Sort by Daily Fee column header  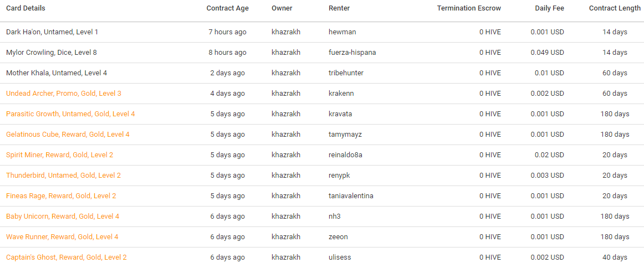coord(549,8)
